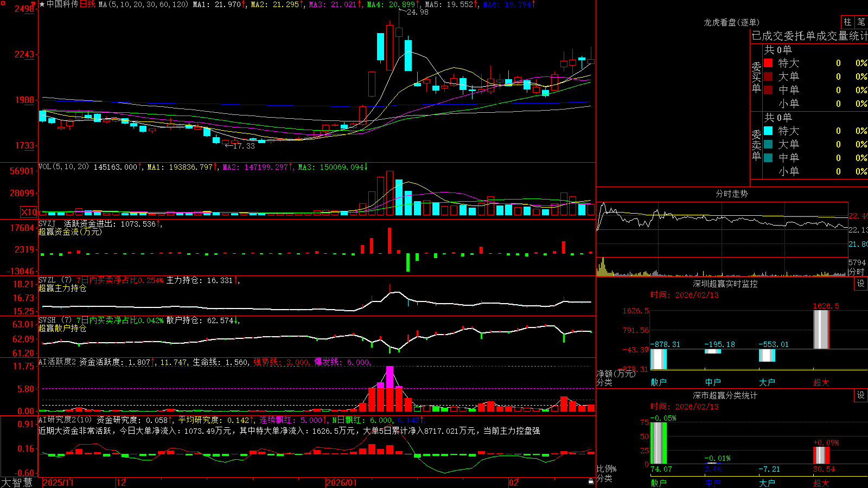Click the dark red 大单 buy swatch
Image resolution: width=868 pixels, height=488 pixels.
point(768,76)
